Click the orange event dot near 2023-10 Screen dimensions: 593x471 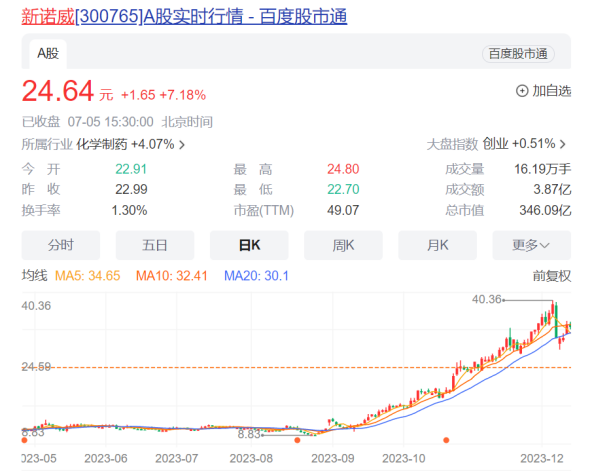pyautogui.click(x=446, y=440)
